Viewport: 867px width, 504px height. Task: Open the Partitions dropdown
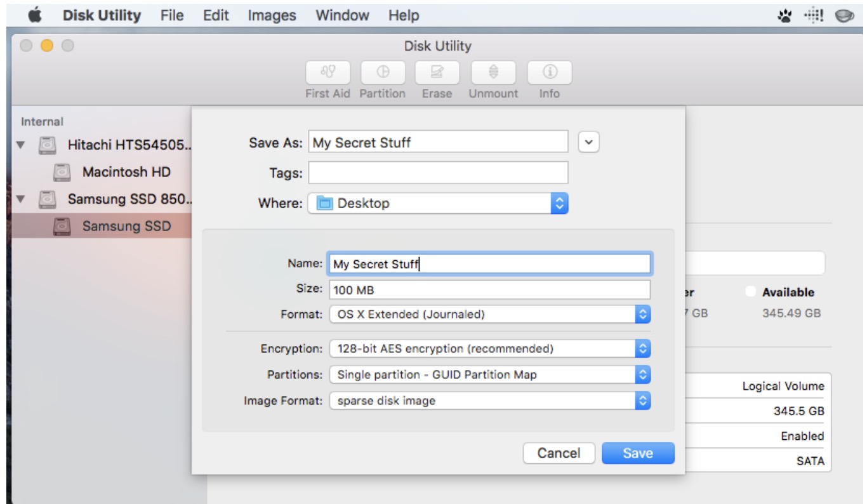point(490,375)
